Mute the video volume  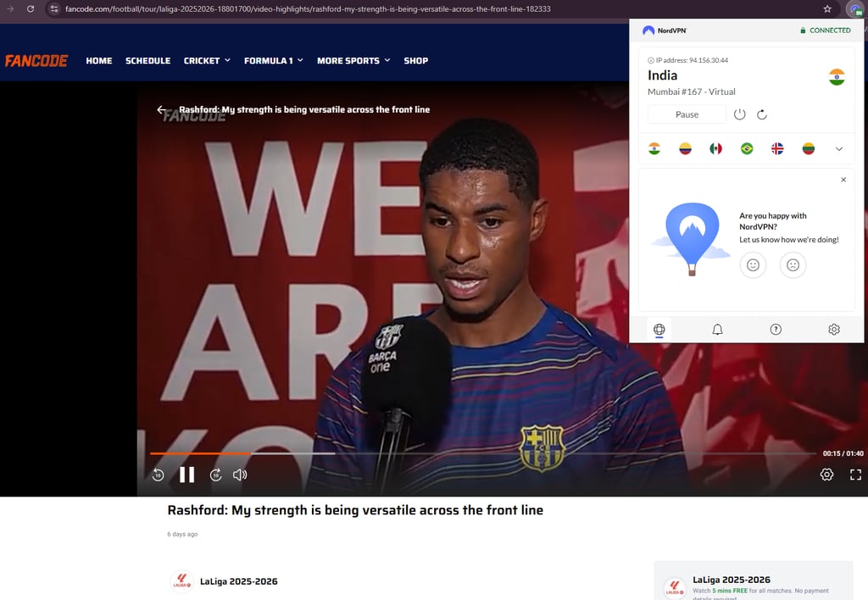coord(240,475)
